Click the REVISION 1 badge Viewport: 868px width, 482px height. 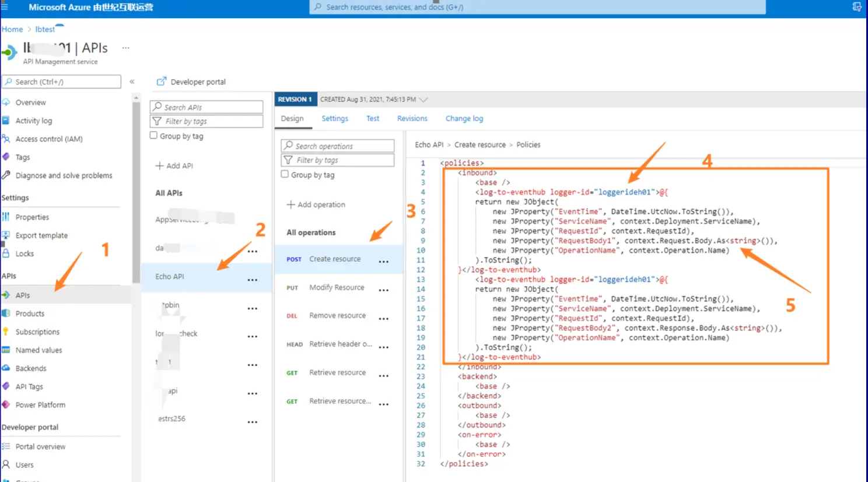coord(295,100)
